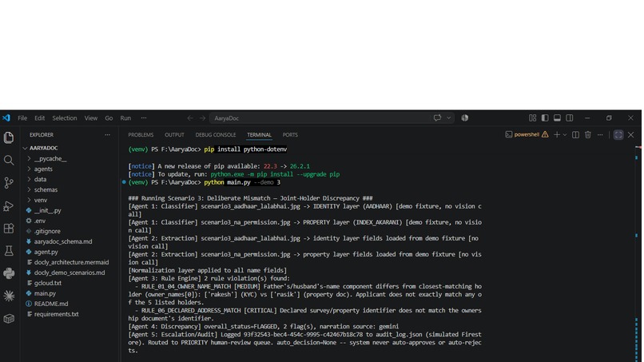Click the cube icon in activity bar
Screen dimensions: 644x362
9,318
